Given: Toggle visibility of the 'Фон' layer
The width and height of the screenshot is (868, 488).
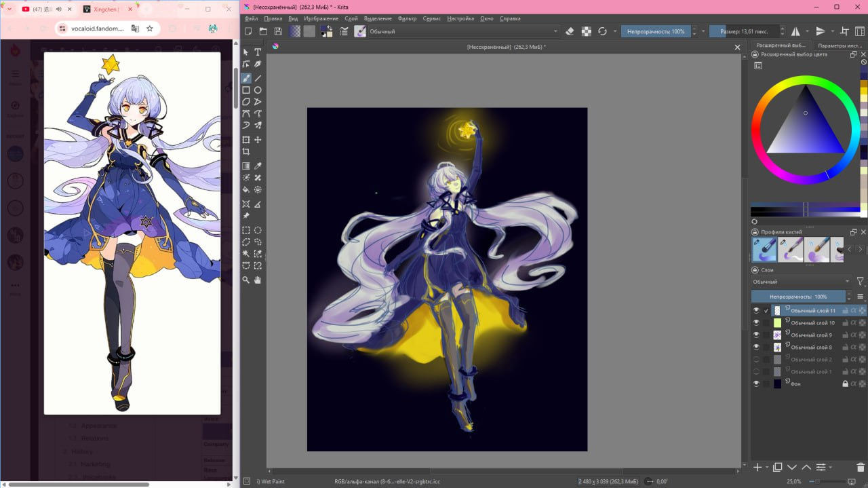Looking at the screenshot, I should [756, 384].
